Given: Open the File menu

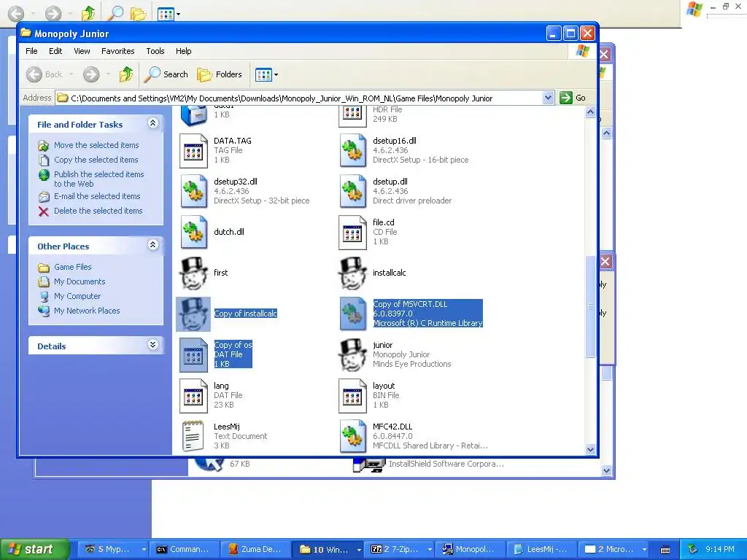Looking at the screenshot, I should pyautogui.click(x=31, y=51).
